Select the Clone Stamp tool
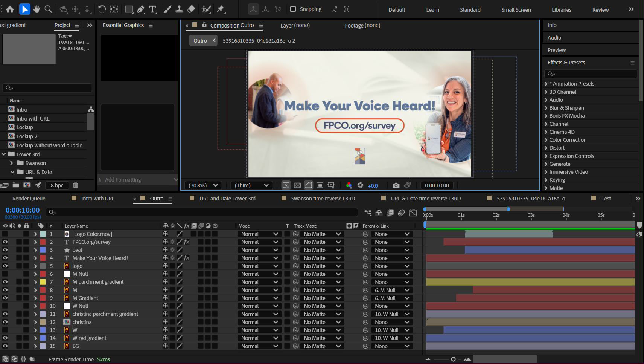The image size is (644, 364). point(179,9)
